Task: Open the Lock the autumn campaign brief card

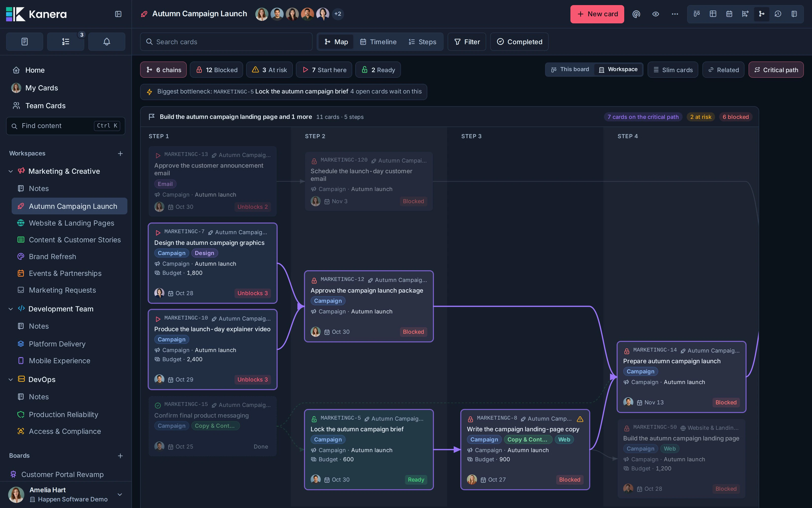Action: pyautogui.click(x=369, y=449)
